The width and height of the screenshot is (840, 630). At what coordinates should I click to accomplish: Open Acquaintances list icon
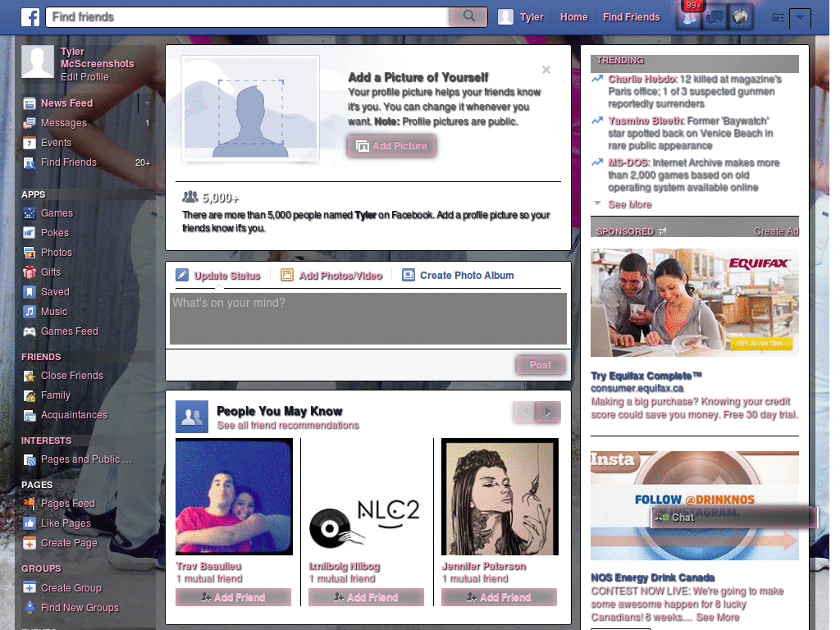coord(30,416)
